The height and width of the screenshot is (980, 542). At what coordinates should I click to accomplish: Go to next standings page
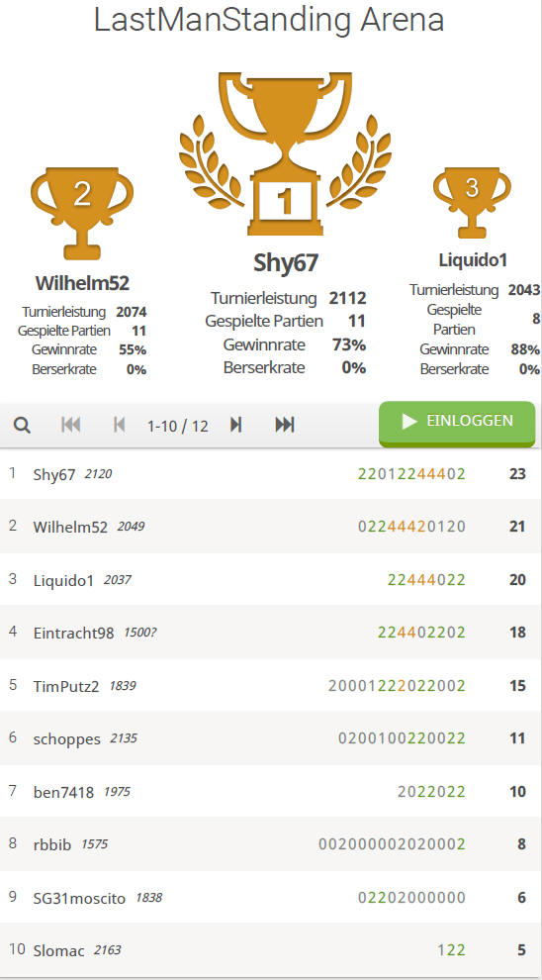[x=235, y=425]
